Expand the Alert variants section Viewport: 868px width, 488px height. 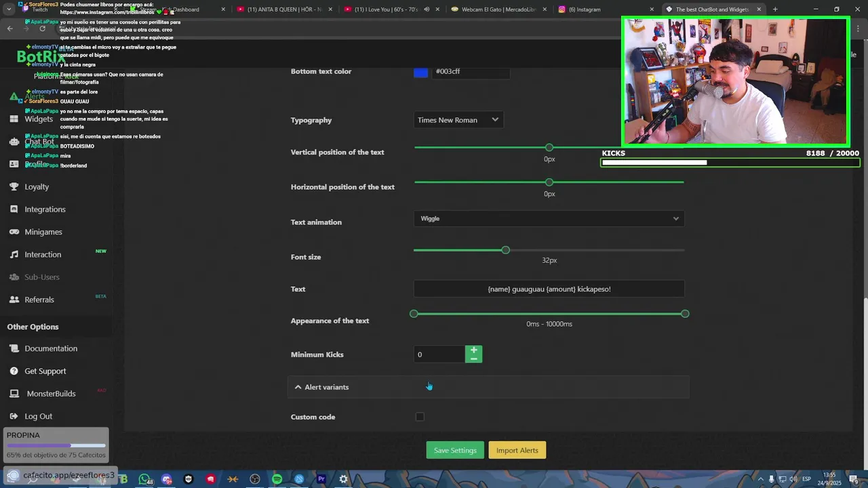tap(488, 387)
